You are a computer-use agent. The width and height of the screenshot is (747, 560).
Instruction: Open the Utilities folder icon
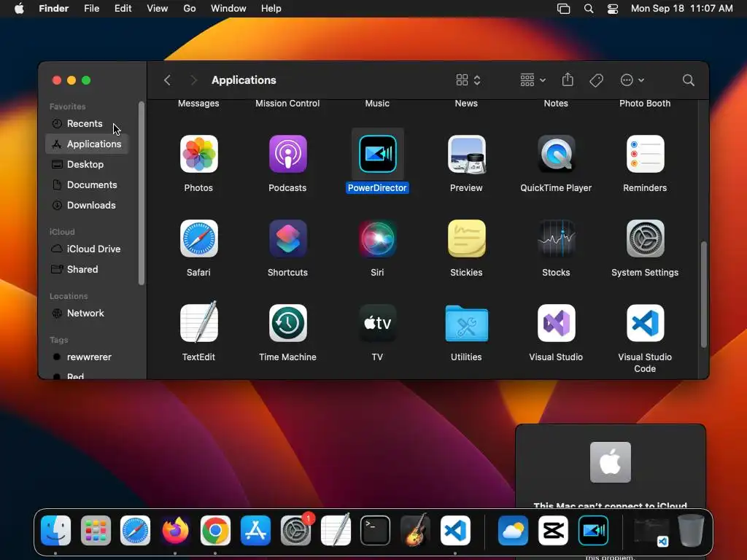click(x=466, y=323)
